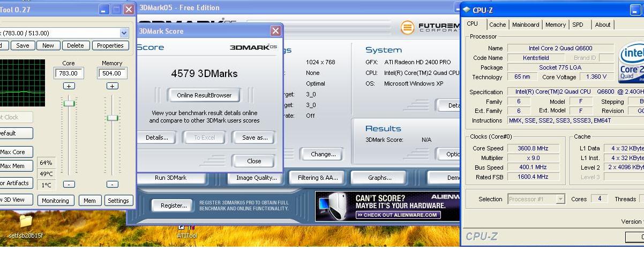
Task: Open ATITool Settings
Action: coord(118,201)
